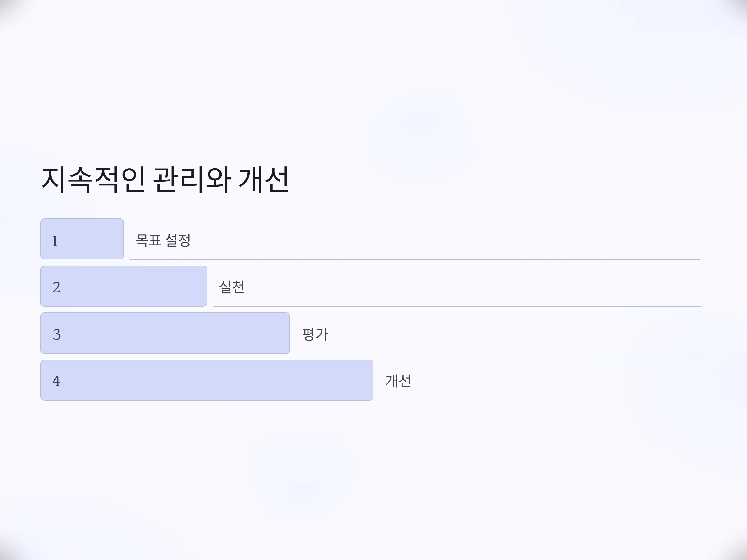The width and height of the screenshot is (747, 560).
Task: Select the widest bar numbered 4
Action: pyautogui.click(x=207, y=380)
